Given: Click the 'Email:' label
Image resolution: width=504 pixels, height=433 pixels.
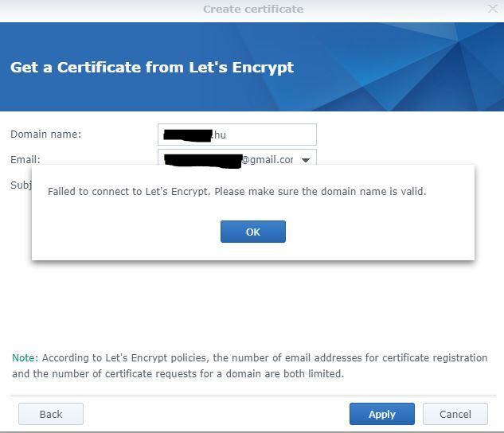Looking at the screenshot, I should pos(25,159).
